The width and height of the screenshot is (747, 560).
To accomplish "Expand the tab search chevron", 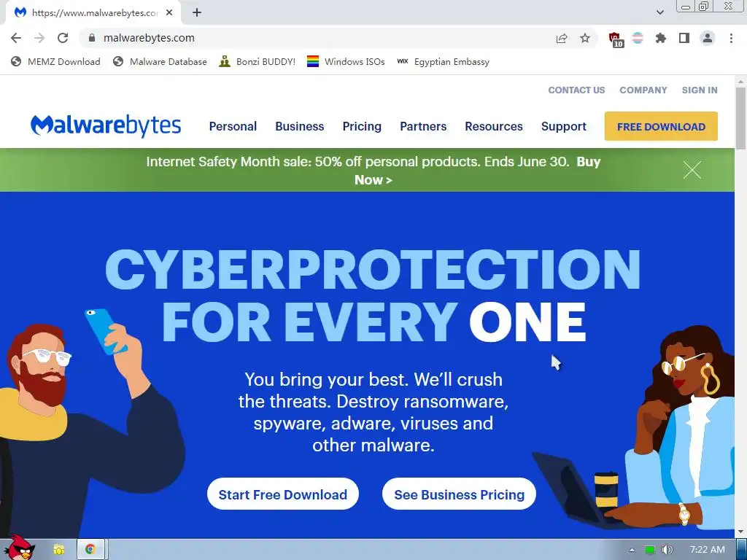I will [659, 12].
